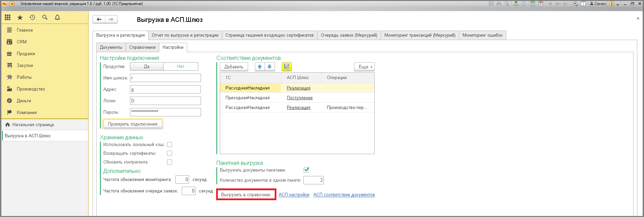Enable the Возвращать сертификаты checkbox
Viewport: 644px width, 217px height.
click(169, 153)
